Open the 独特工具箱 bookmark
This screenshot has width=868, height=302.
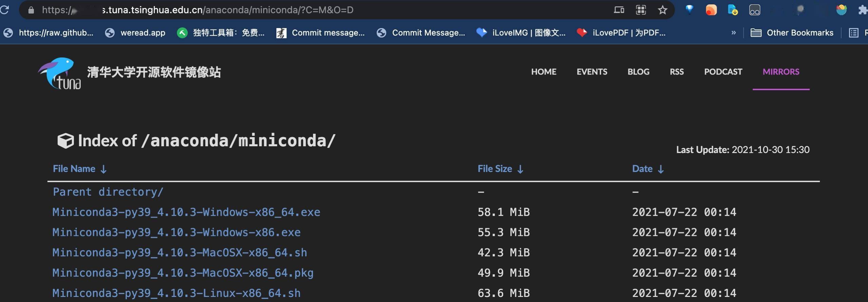pyautogui.click(x=221, y=33)
